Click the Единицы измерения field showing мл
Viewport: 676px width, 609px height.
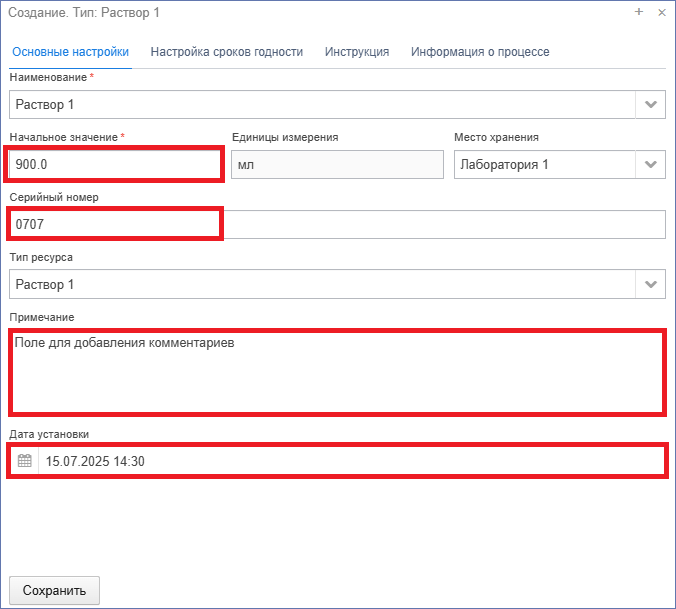coord(338,164)
